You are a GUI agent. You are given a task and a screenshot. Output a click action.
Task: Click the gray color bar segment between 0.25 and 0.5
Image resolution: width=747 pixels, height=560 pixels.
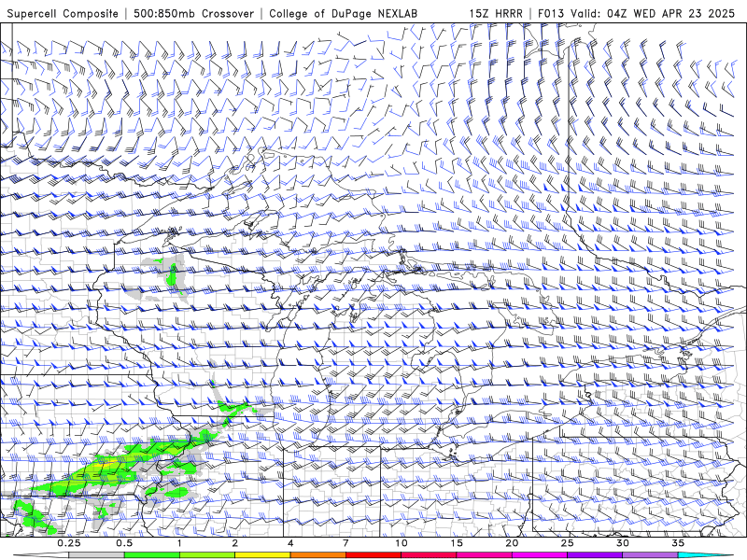point(96,555)
